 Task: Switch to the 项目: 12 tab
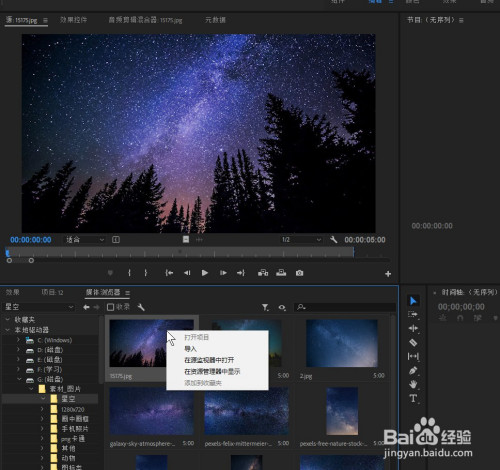pyautogui.click(x=52, y=292)
